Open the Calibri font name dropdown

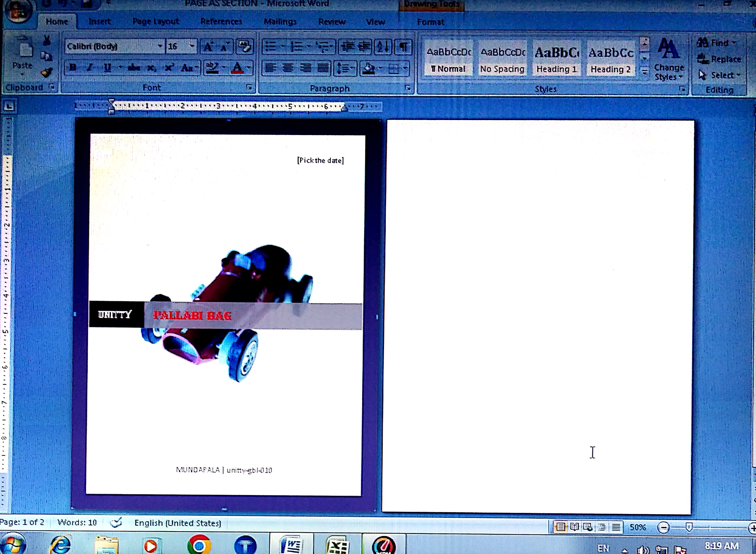[x=160, y=46]
